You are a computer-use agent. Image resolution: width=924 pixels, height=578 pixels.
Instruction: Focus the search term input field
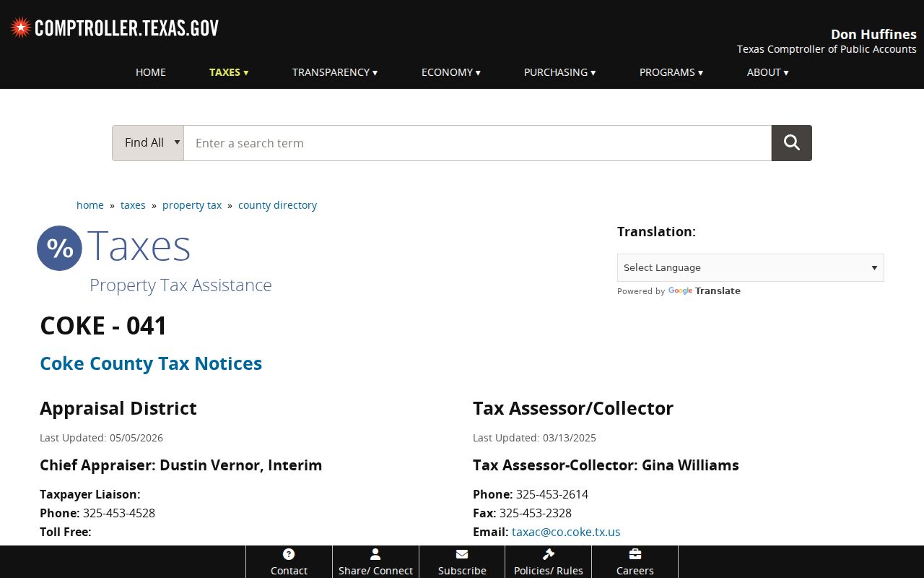478,143
